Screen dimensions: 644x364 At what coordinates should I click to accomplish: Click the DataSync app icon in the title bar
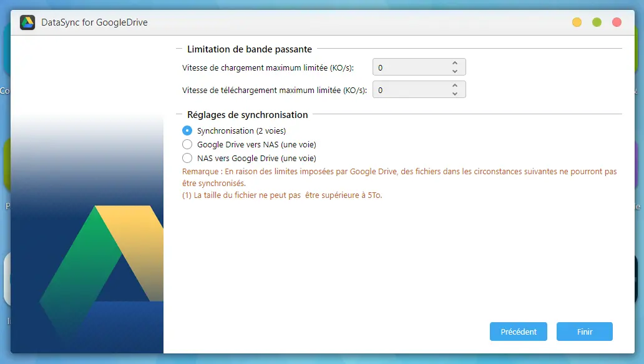point(27,22)
